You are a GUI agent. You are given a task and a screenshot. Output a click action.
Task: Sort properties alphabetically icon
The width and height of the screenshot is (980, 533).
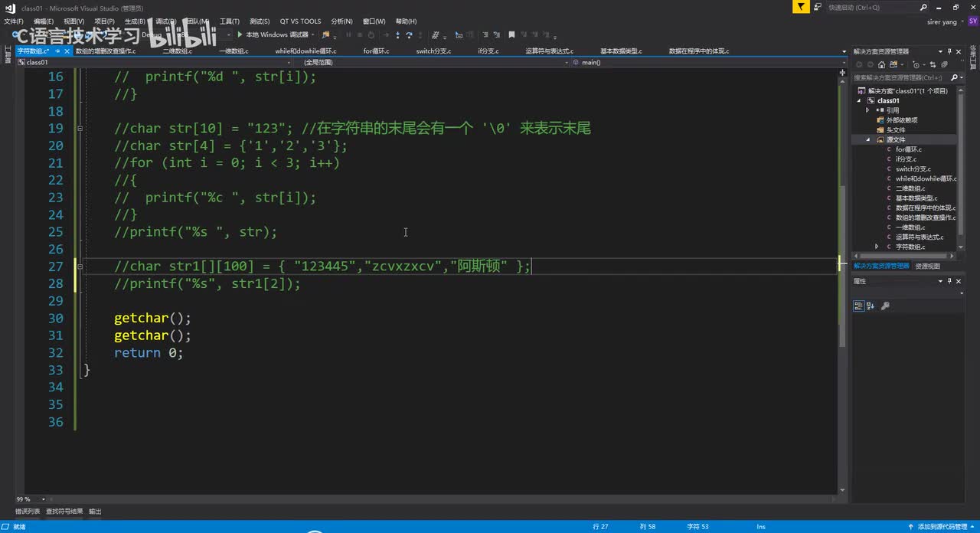871,306
